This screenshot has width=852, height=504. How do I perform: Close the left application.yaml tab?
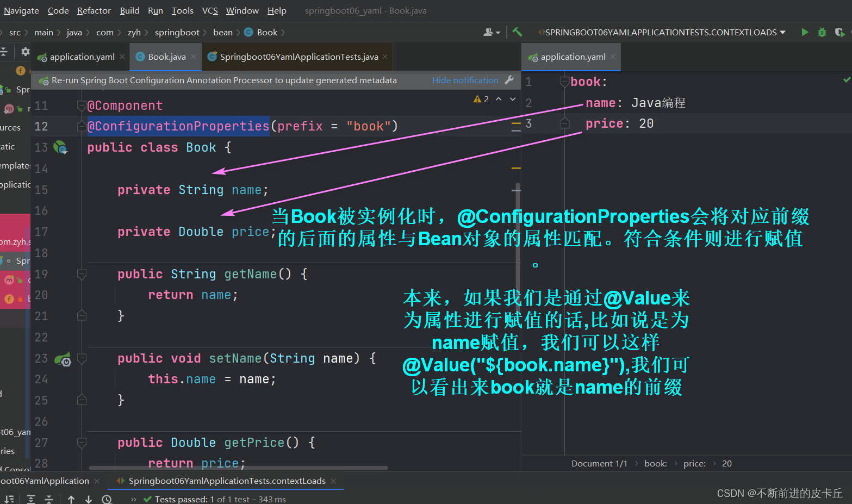(122, 57)
